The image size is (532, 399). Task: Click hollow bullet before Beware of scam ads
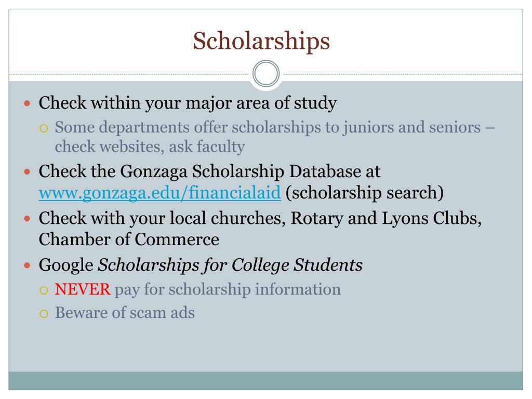(44, 313)
